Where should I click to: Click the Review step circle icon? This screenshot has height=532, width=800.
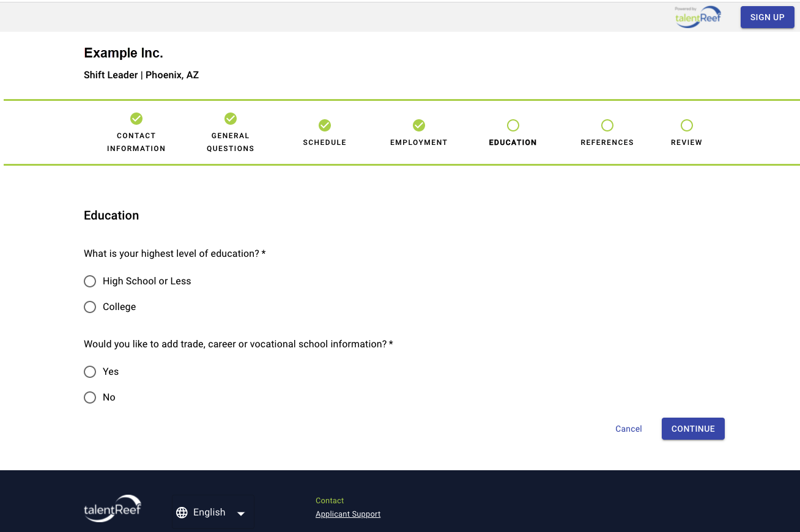(x=687, y=125)
